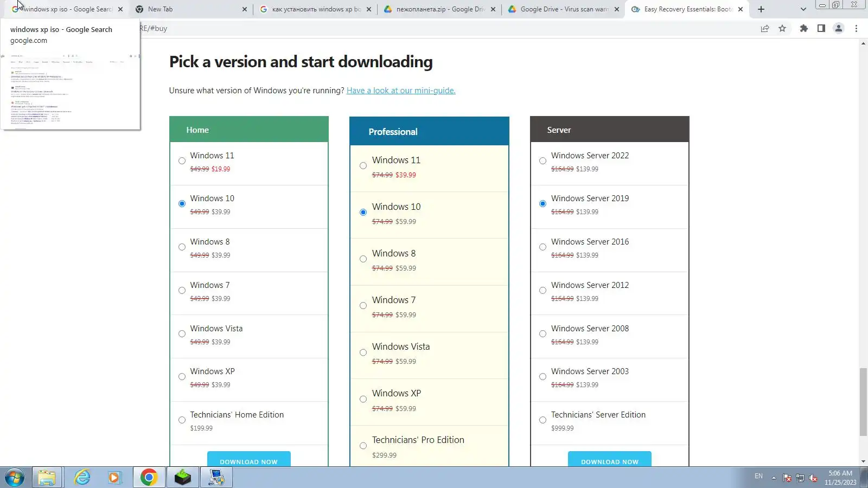Select Windows Server 2022

click(x=542, y=161)
